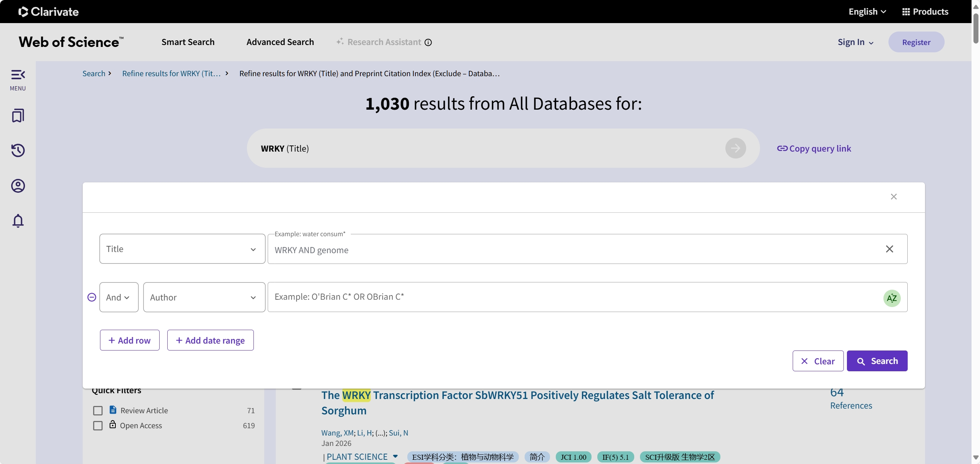
Task: Close the search refinement panel
Action: point(893,197)
